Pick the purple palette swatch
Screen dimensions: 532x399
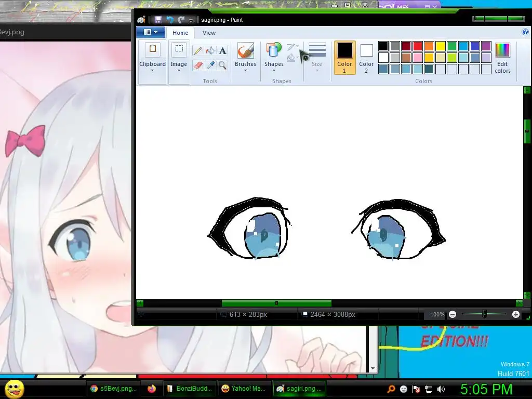point(486,46)
